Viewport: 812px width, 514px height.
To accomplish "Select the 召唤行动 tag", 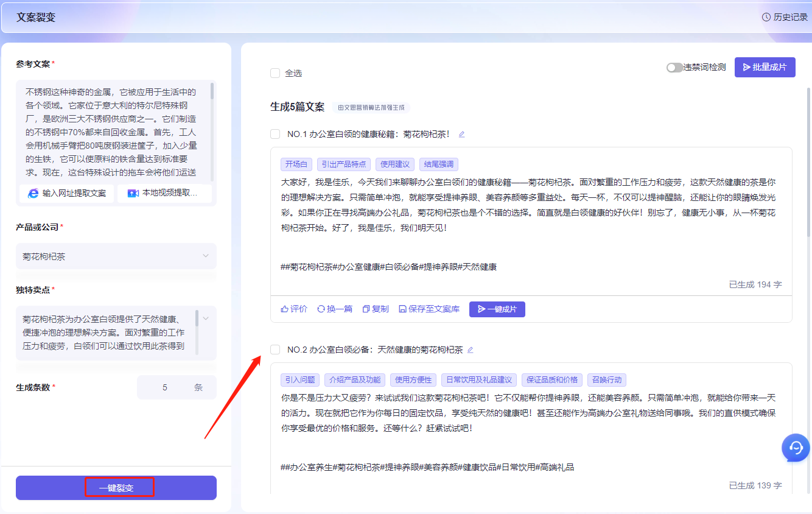I will (607, 380).
